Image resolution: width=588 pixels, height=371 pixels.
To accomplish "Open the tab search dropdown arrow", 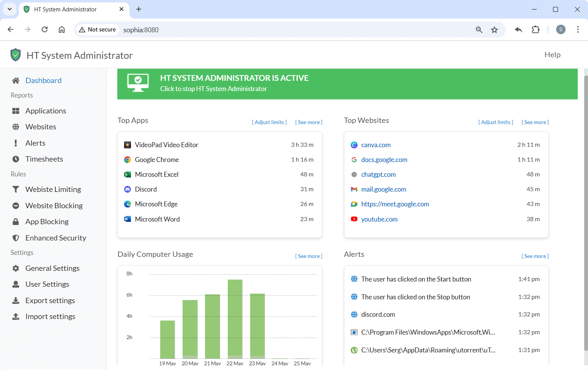I will (9, 9).
